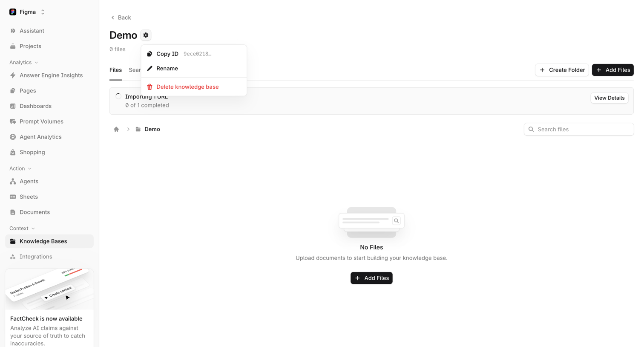644x347 pixels.
Task: Click Add Files below No Files message
Action: tap(371, 278)
